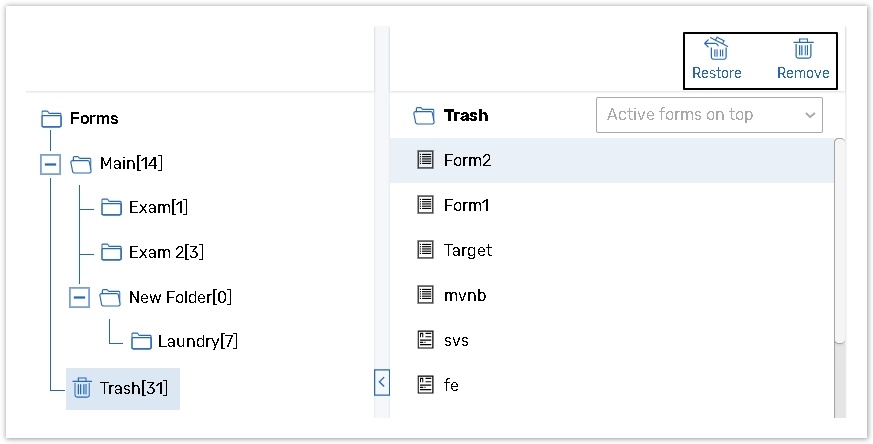The height and width of the screenshot is (444, 873).
Task: Click the Form1 form icon
Action: (x=425, y=205)
